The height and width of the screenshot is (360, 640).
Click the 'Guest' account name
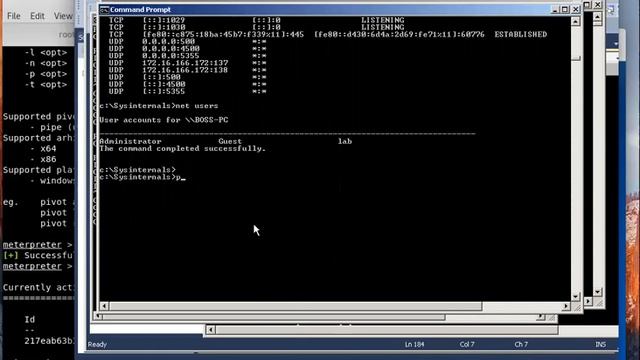230,141
